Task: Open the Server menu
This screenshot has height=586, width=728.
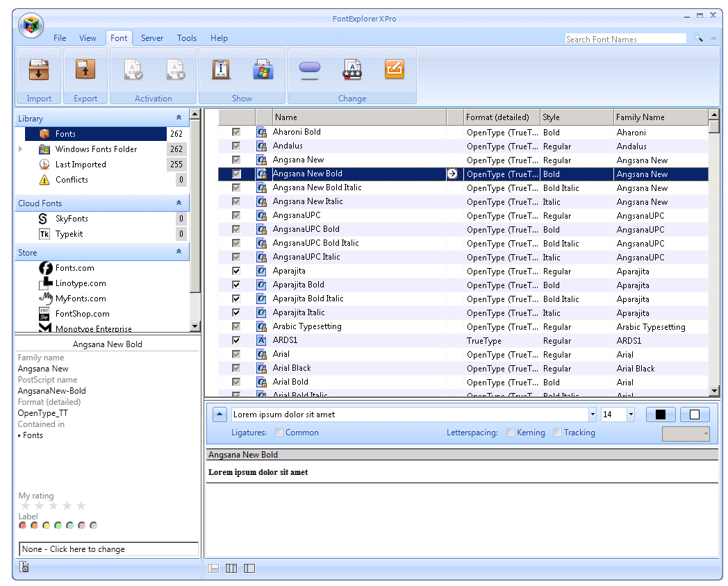Action: 152,38
